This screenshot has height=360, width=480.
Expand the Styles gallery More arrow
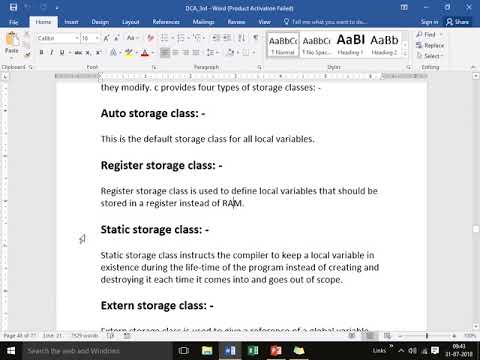[405, 54]
